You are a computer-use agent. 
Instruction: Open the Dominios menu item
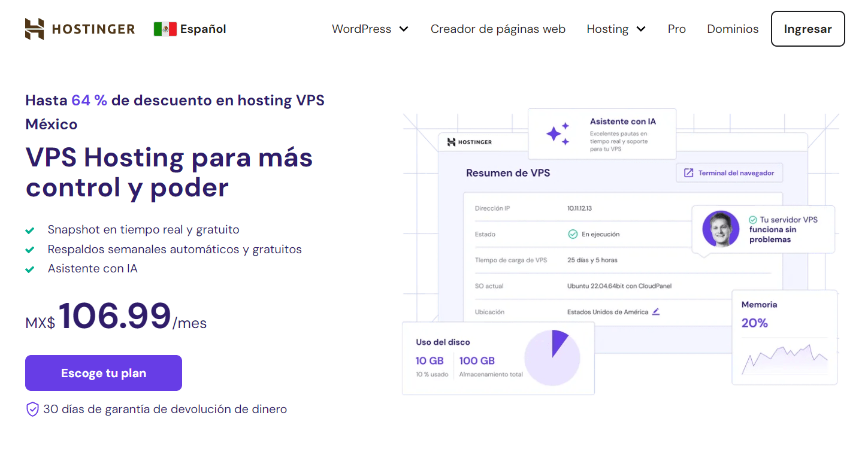(x=733, y=29)
